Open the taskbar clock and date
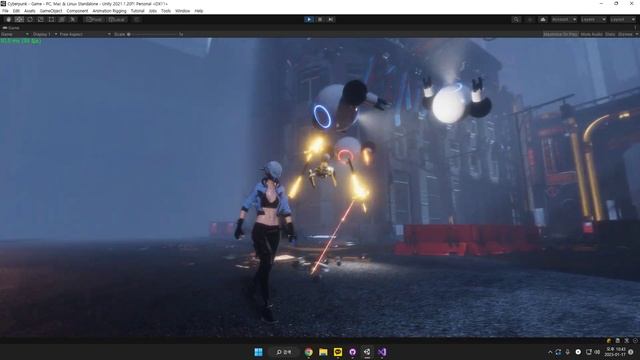The image size is (640, 360). coord(616,352)
